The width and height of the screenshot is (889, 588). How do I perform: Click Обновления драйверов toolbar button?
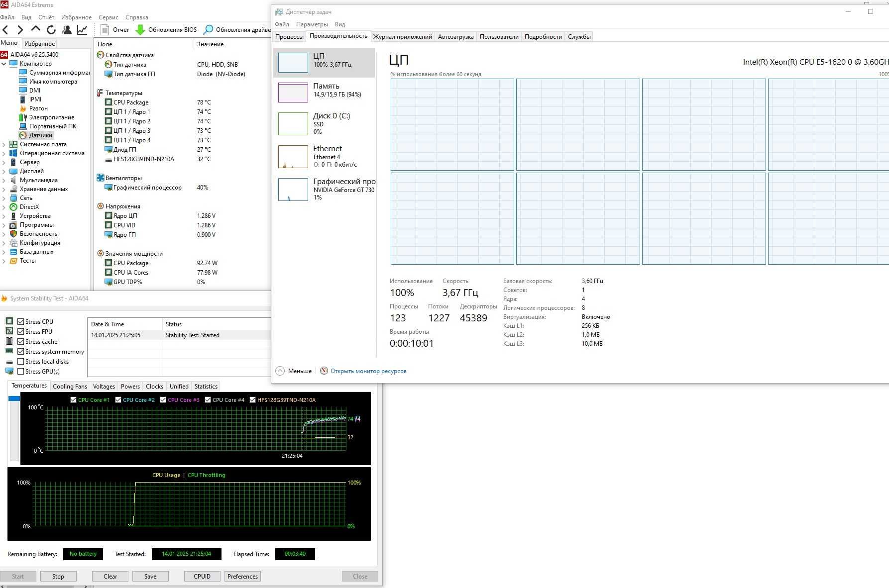[x=237, y=30]
